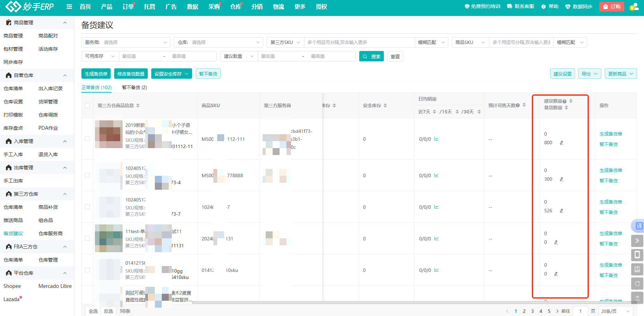
Task: Click the floating translate 译 icon
Action: 639,226
